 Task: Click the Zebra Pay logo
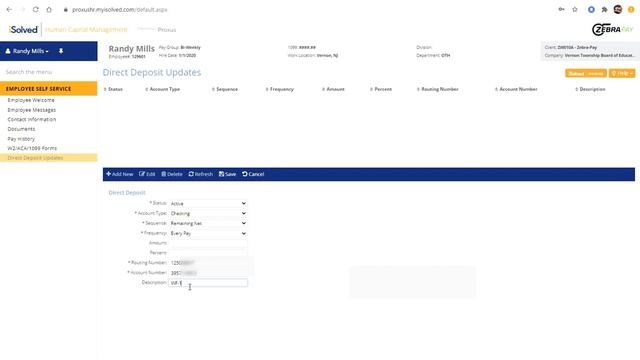point(612,29)
